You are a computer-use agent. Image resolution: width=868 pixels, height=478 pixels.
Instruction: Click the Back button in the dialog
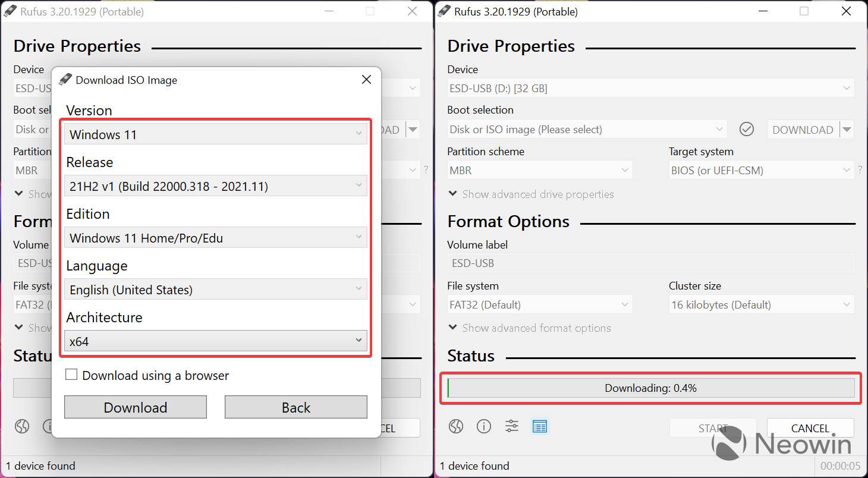(295, 407)
